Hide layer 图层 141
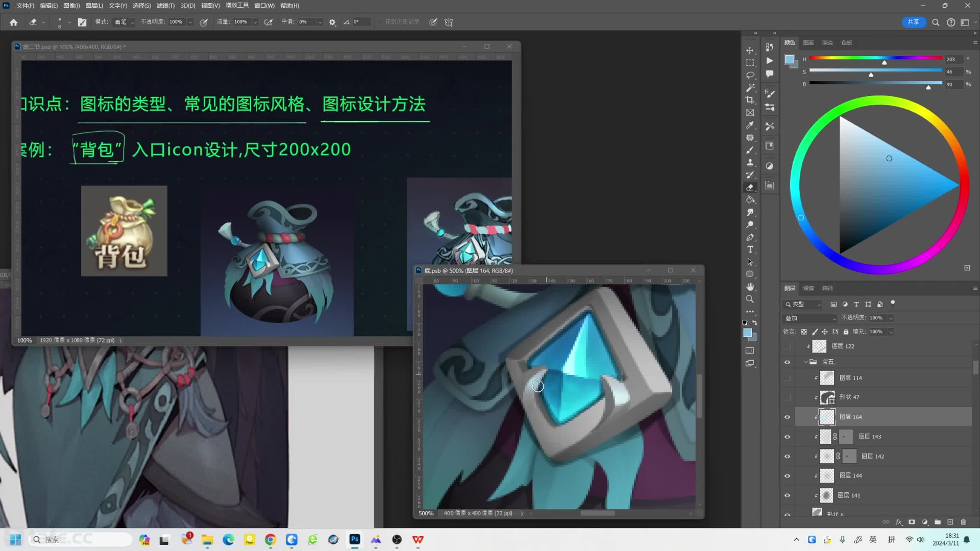 [x=787, y=495]
